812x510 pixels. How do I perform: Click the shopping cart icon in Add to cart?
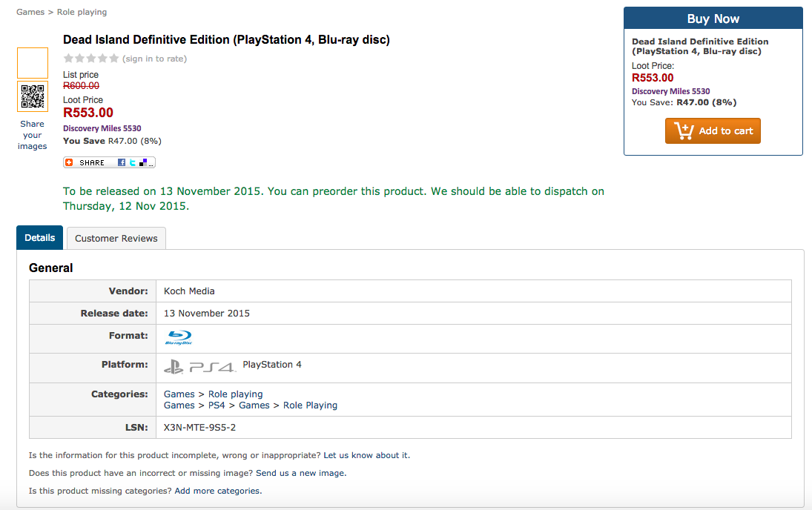[684, 130]
